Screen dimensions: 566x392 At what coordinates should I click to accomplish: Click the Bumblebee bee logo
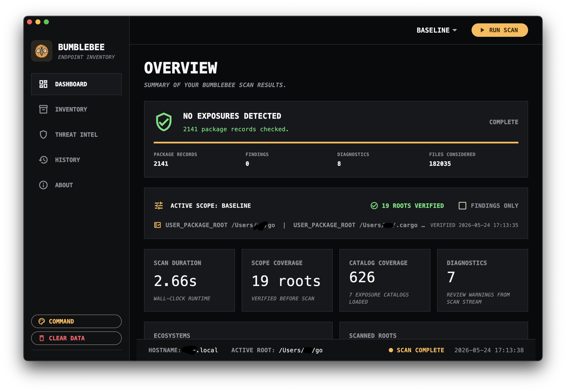(42, 51)
